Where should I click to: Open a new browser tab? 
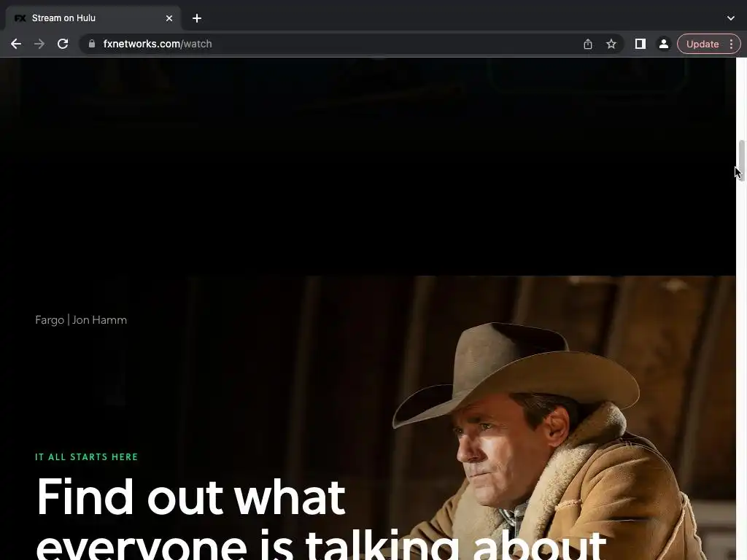click(197, 18)
